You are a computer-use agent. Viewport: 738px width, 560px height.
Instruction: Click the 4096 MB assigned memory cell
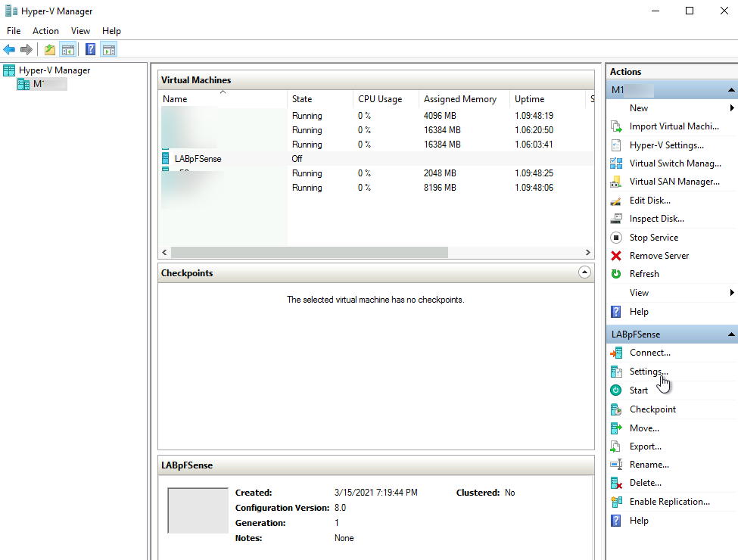pyautogui.click(x=440, y=116)
